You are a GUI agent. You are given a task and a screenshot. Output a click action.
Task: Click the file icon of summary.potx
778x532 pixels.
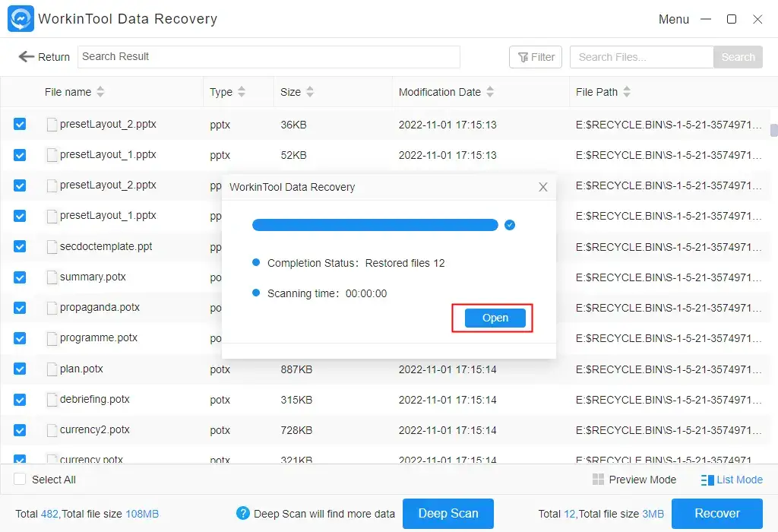(52, 277)
